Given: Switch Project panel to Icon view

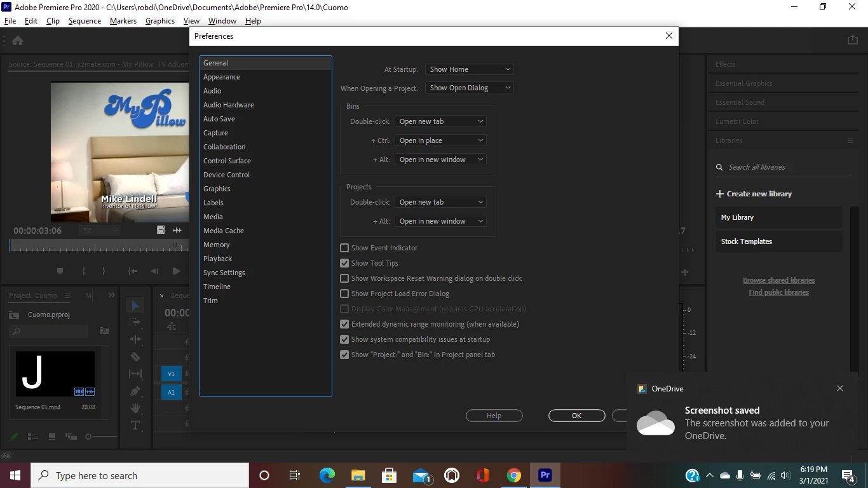Looking at the screenshot, I should [x=52, y=437].
